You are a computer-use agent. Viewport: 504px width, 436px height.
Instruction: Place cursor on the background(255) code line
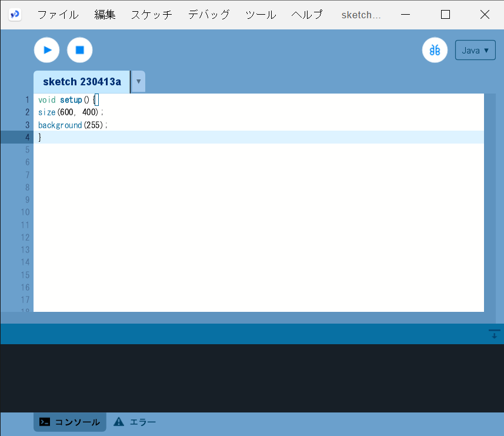(73, 125)
